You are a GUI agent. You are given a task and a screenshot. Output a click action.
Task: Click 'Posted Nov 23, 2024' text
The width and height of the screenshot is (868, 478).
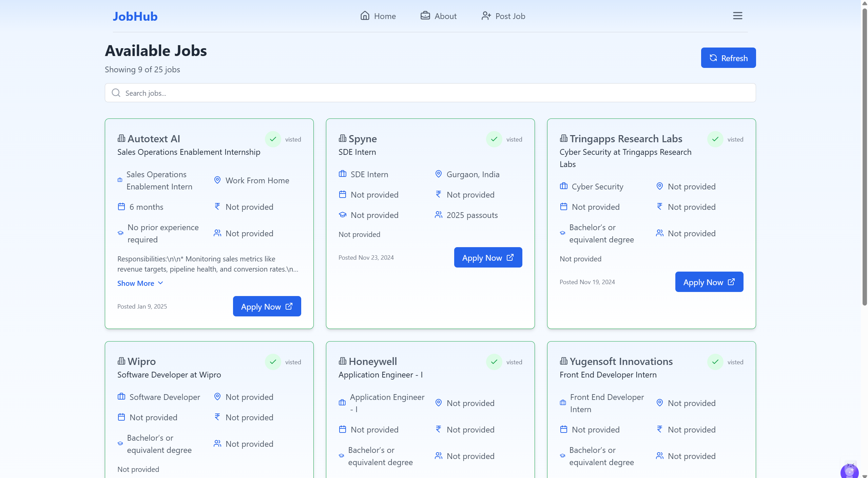coord(366,257)
